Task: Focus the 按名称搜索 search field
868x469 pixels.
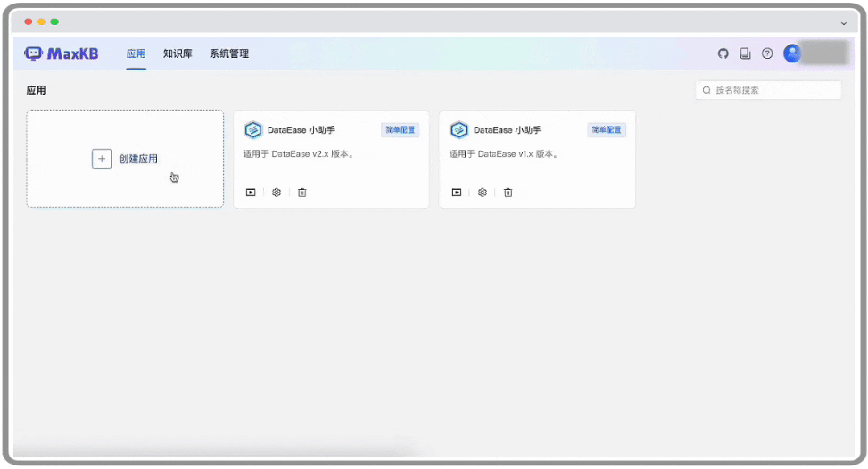Action: [x=768, y=90]
